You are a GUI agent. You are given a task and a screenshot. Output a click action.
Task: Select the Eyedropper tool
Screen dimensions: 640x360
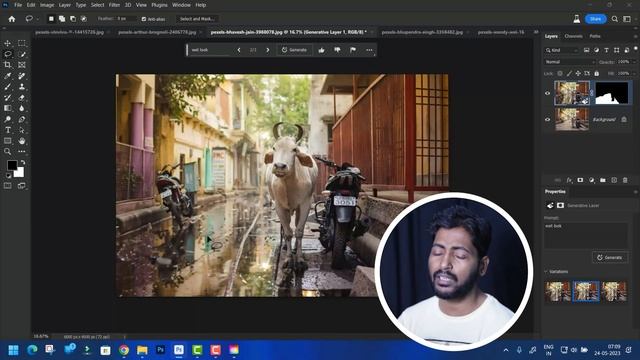[7, 76]
